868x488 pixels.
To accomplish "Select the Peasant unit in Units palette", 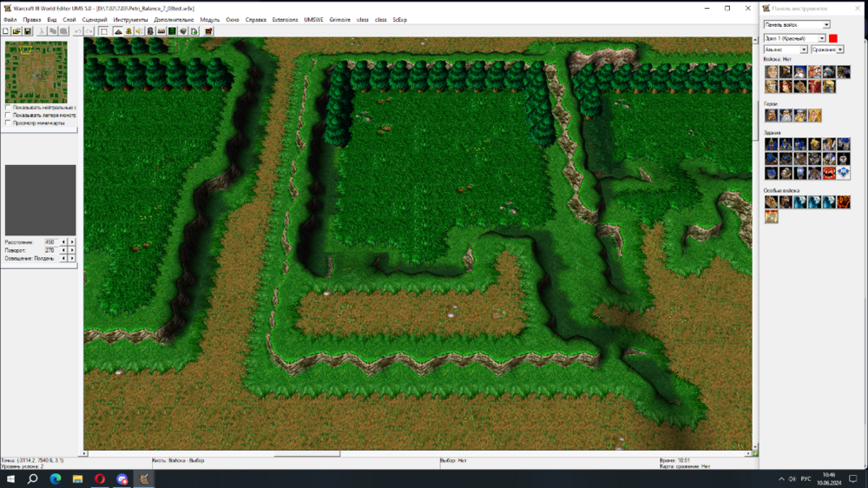I will (x=771, y=72).
